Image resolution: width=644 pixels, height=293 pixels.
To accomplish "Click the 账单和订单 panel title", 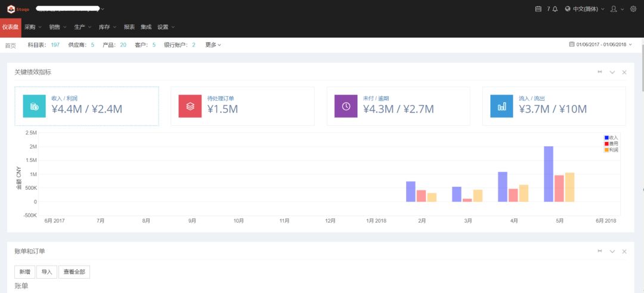I will [x=30, y=251].
